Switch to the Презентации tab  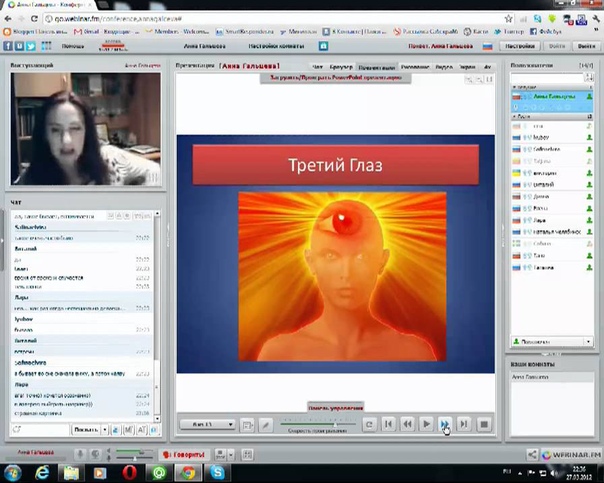tap(377, 67)
